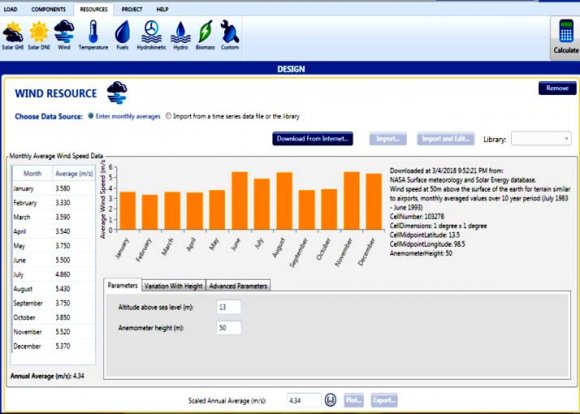Switch to Variation With Height tab
Image resolution: width=580 pixels, height=414 pixels.
pyautogui.click(x=173, y=286)
